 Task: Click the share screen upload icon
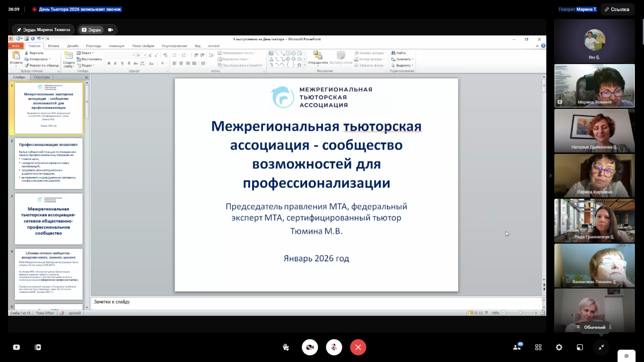click(17, 347)
